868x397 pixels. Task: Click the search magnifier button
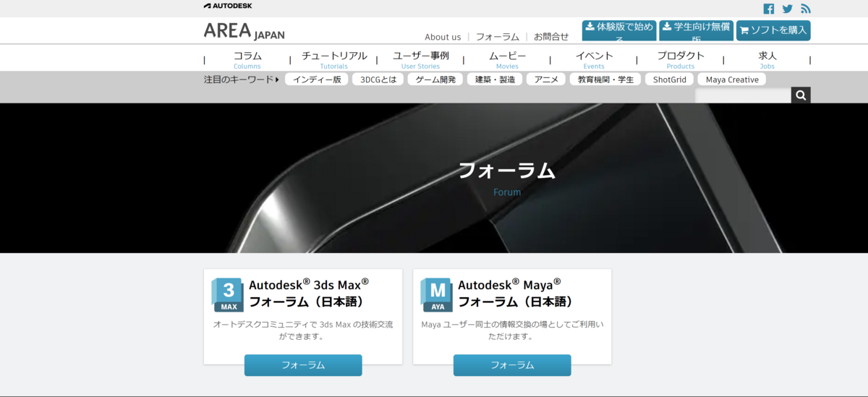pyautogui.click(x=801, y=95)
